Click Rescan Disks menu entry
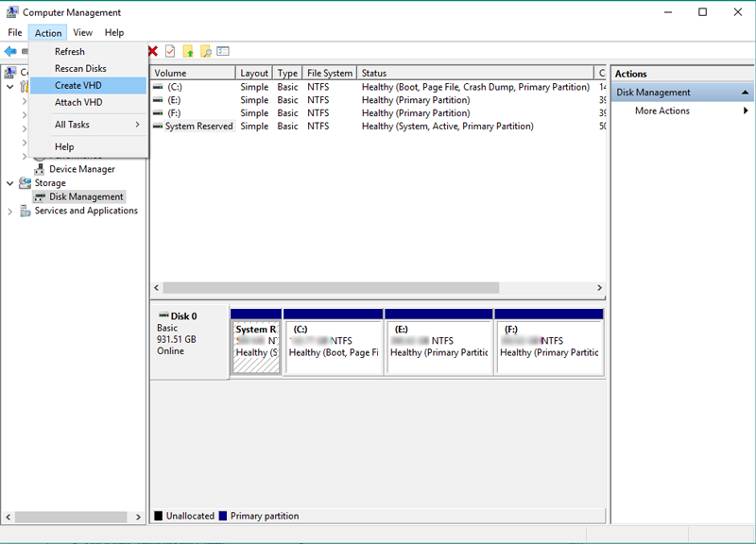This screenshot has width=756, height=544. click(x=80, y=68)
